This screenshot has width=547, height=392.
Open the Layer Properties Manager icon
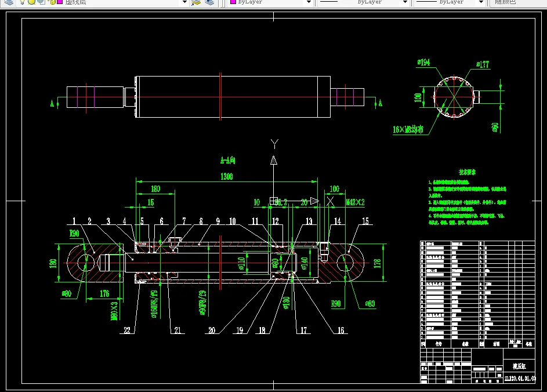[9, 2]
